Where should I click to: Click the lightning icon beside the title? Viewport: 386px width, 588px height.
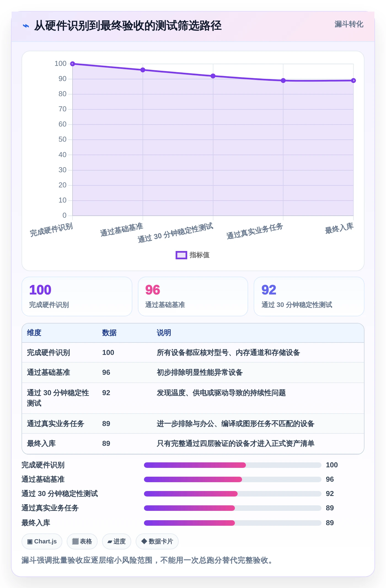26,26
